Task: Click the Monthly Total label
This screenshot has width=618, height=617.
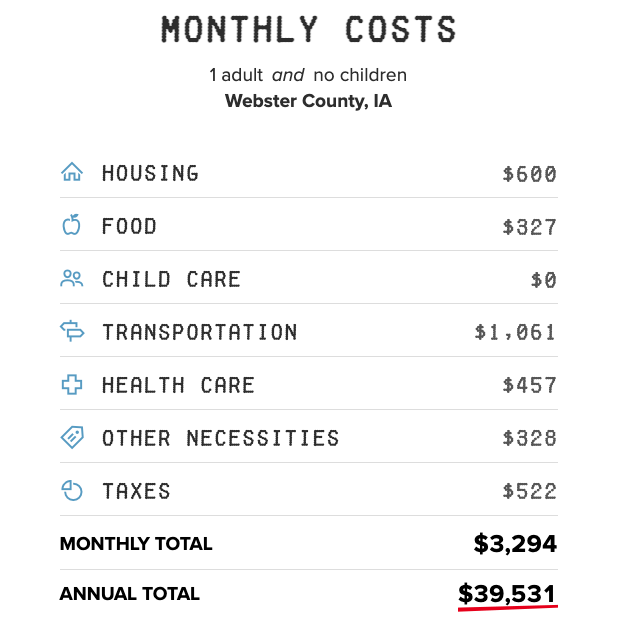Action: pyautogui.click(x=136, y=544)
